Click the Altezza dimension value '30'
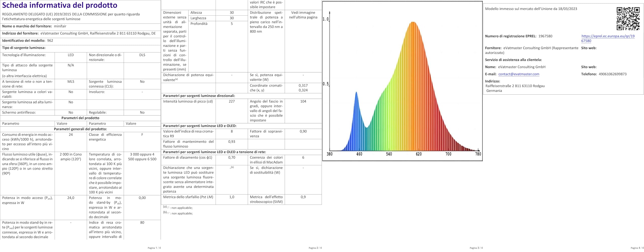 (x=232, y=13)
